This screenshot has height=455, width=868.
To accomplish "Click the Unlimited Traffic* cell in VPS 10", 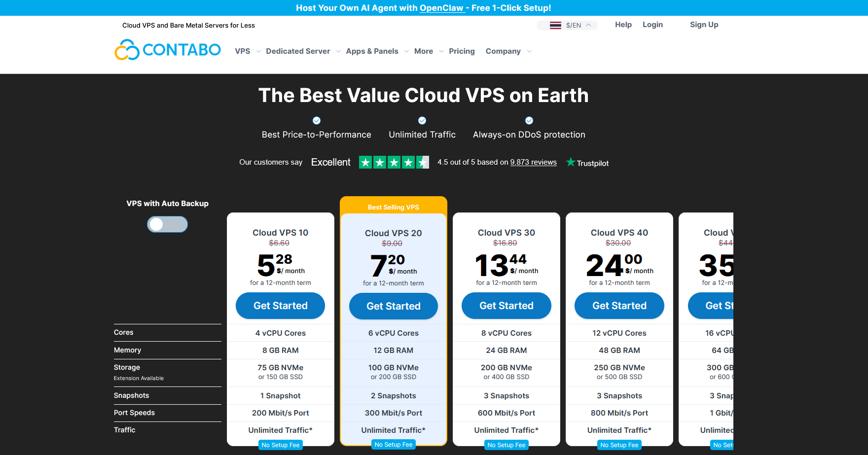I will point(281,430).
